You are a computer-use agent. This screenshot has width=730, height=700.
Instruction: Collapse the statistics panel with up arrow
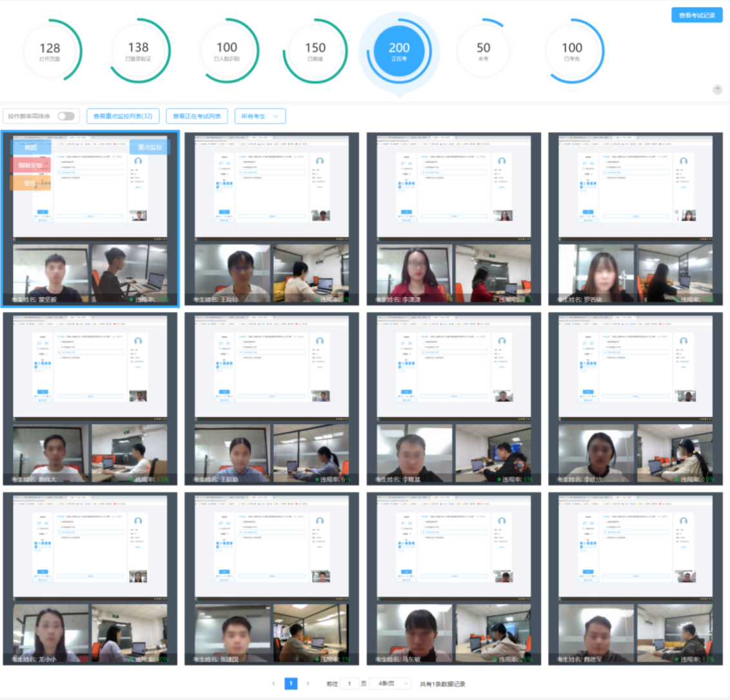(x=717, y=90)
